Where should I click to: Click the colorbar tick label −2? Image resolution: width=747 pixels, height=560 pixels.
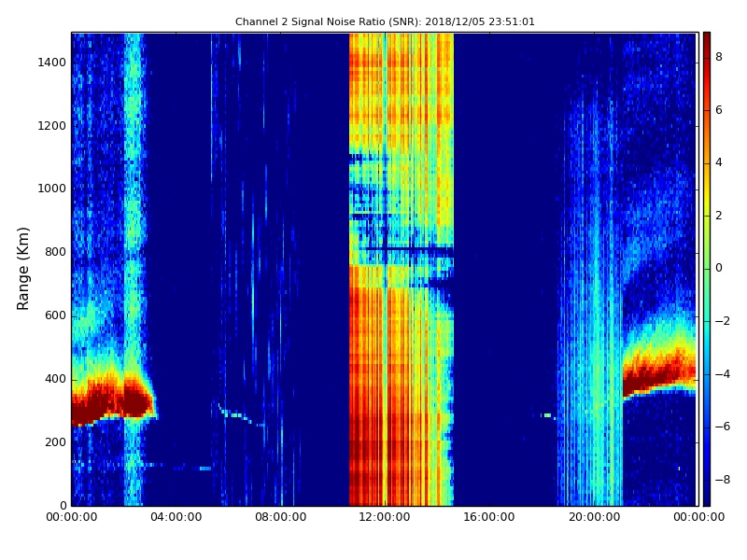[x=723, y=321]
